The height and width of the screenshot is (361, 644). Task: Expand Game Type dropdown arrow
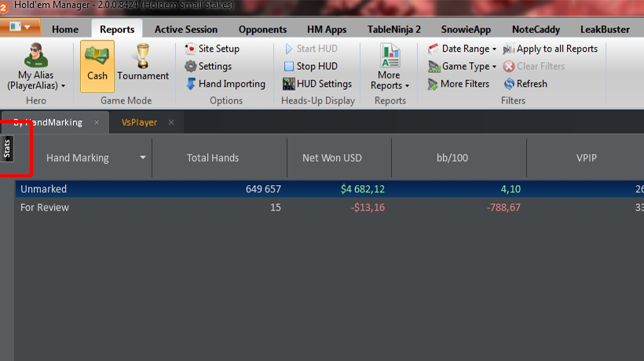(494, 67)
